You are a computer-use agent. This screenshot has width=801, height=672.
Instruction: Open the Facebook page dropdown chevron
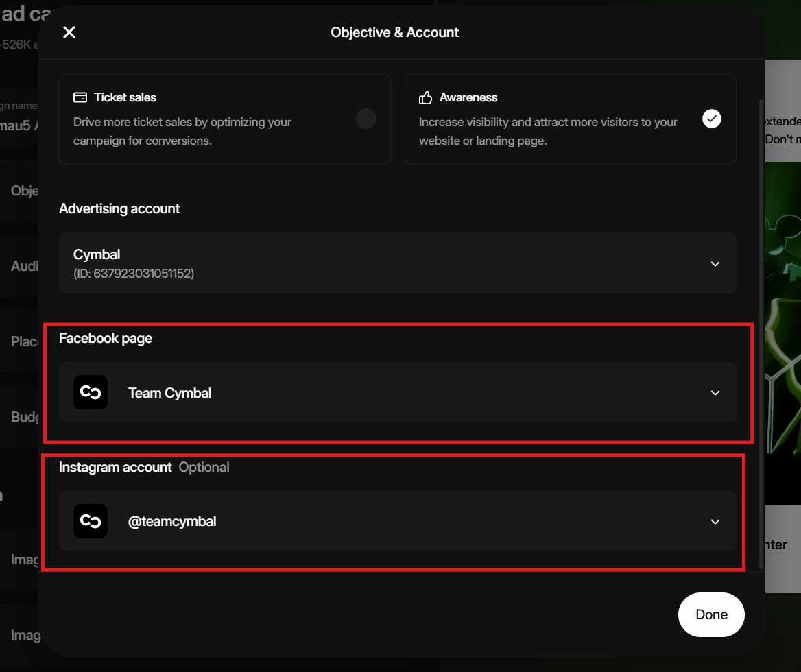[715, 393]
